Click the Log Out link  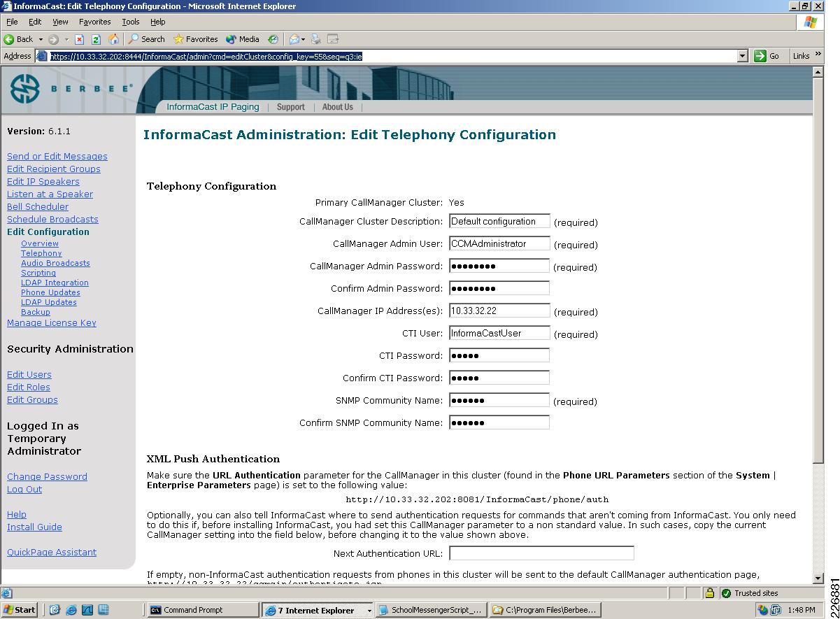coord(24,490)
